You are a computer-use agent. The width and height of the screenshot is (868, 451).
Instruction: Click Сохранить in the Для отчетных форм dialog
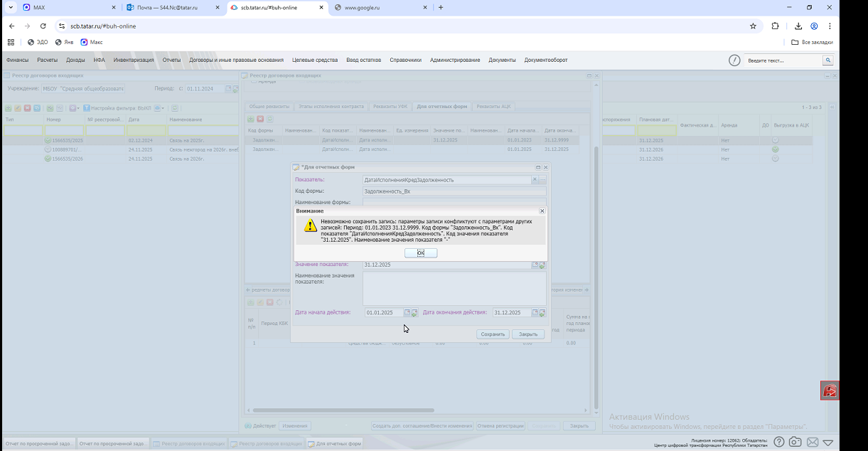pyautogui.click(x=493, y=334)
